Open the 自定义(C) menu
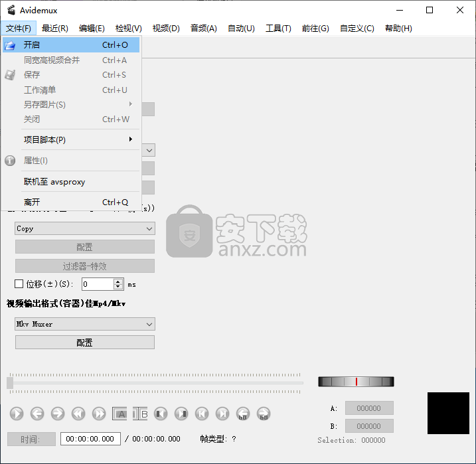Viewport: 476px width, 464px height. [x=357, y=29]
